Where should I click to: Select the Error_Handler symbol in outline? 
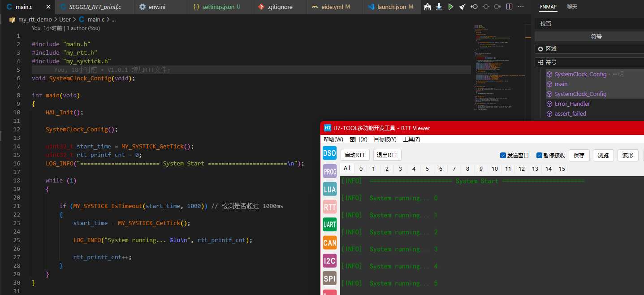572,104
